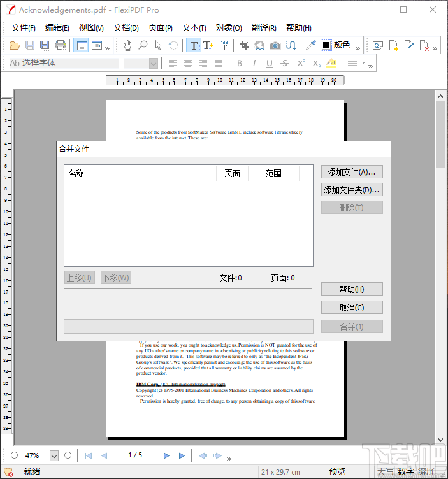
Task: Click 帮助(H) button in merge dialog
Action: pos(352,289)
